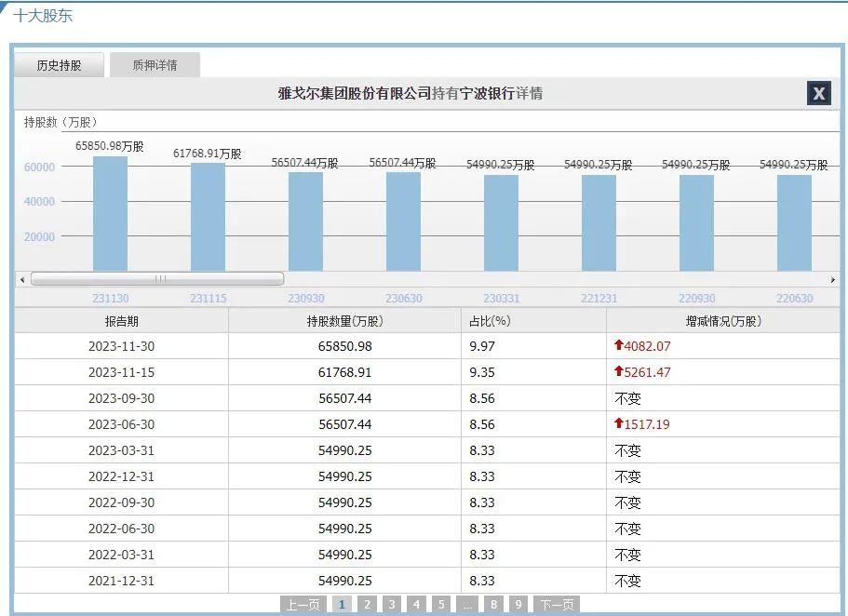Click the 221231 bar in chart
The image size is (848, 616).
[599, 222]
